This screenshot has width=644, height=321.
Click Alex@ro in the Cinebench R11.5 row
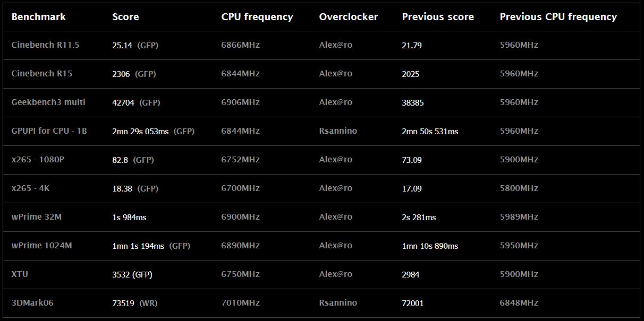point(335,45)
